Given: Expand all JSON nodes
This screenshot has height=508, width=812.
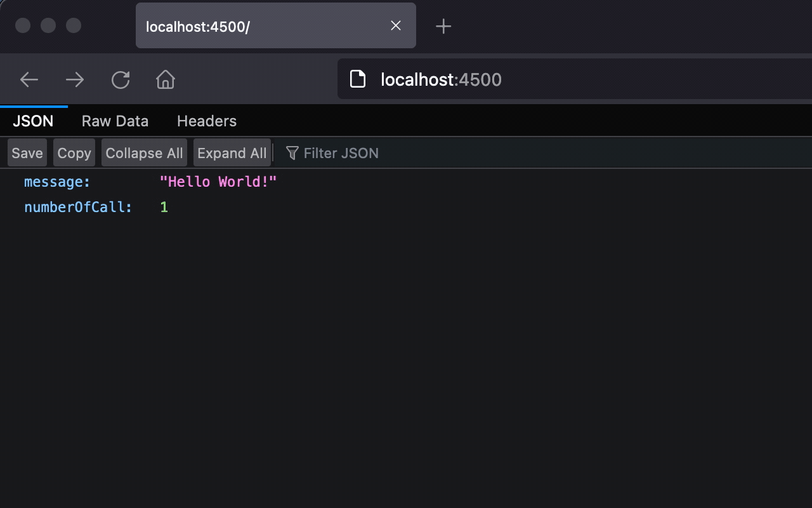Looking at the screenshot, I should [x=232, y=152].
